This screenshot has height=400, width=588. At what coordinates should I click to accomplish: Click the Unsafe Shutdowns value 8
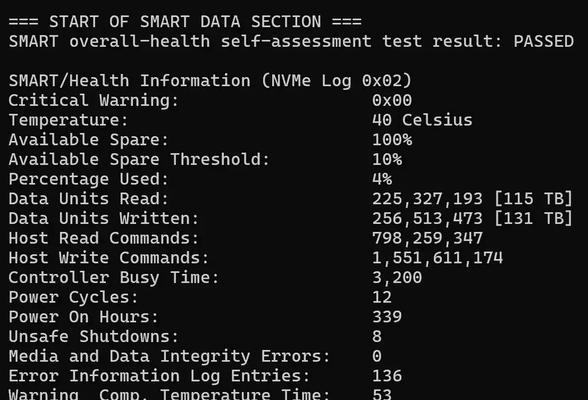pyautogui.click(x=377, y=337)
